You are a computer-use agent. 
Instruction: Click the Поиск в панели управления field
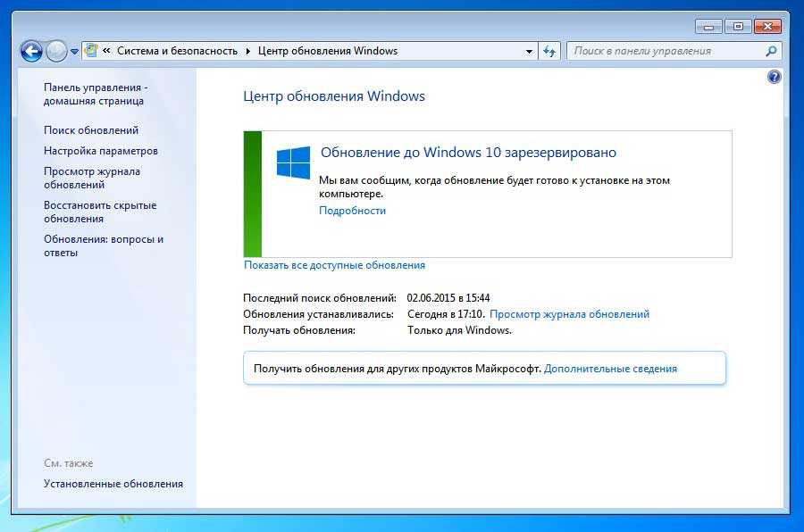(666, 51)
